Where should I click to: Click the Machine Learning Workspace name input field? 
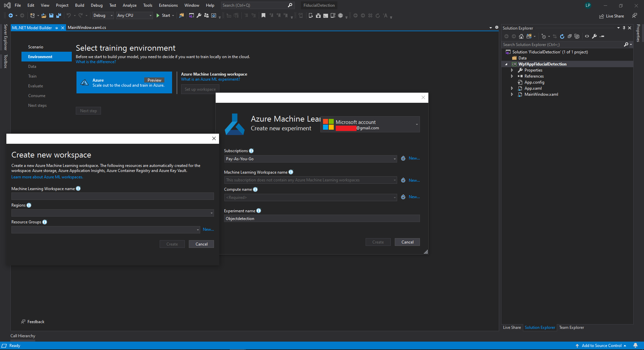(113, 196)
